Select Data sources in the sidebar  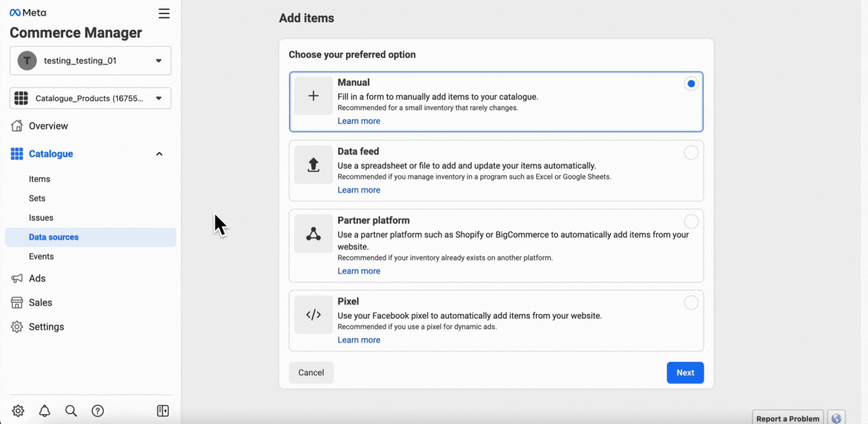90,237
